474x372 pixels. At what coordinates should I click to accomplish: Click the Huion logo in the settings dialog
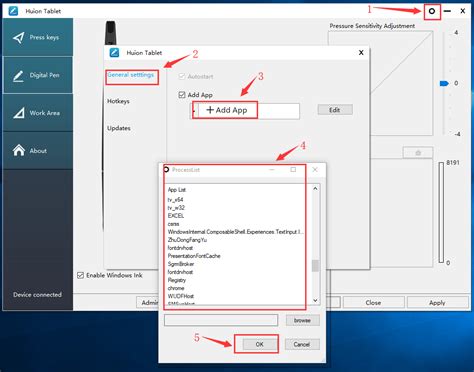(114, 53)
